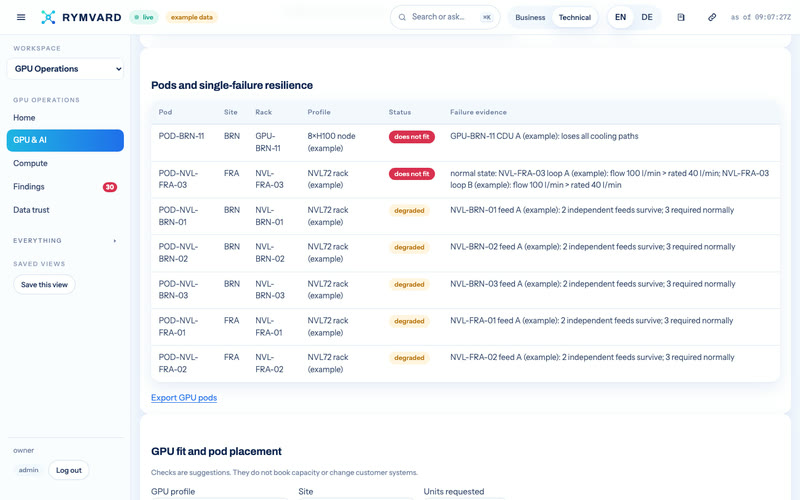This screenshot has height=500, width=800.
Task: Click Export GPU pods link
Action: point(184,398)
